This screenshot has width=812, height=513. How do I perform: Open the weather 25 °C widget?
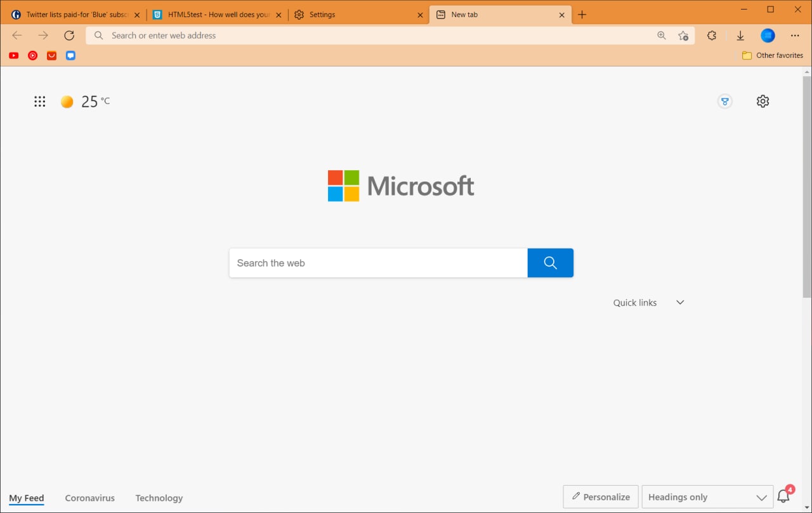85,102
